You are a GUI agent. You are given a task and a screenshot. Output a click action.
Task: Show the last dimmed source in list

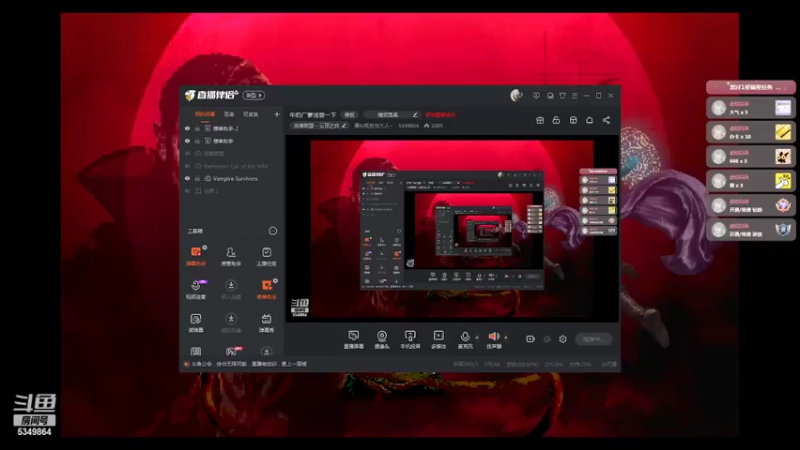(187, 191)
